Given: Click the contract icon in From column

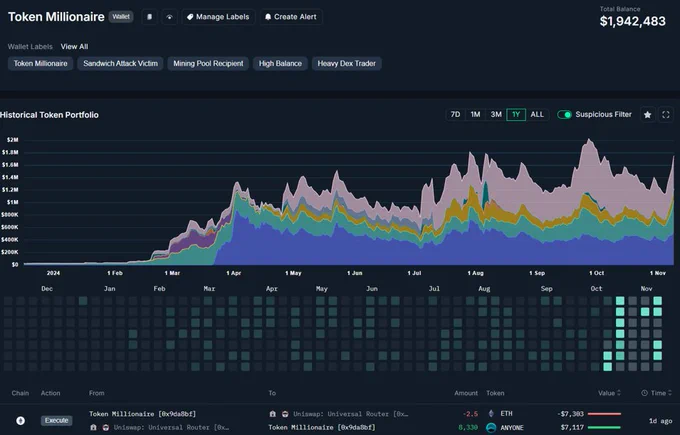Looking at the screenshot, I should pyautogui.click(x=93, y=427).
